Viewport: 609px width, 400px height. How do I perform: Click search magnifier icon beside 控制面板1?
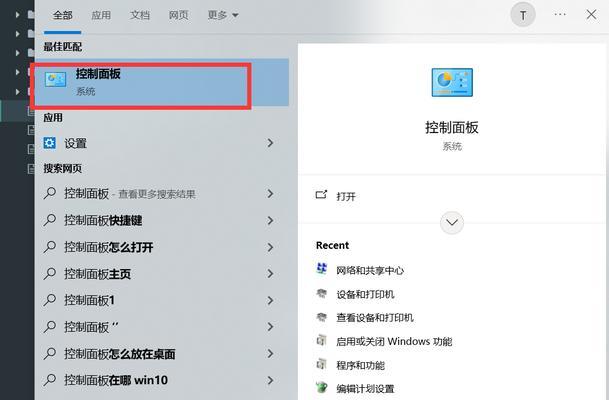(x=50, y=300)
